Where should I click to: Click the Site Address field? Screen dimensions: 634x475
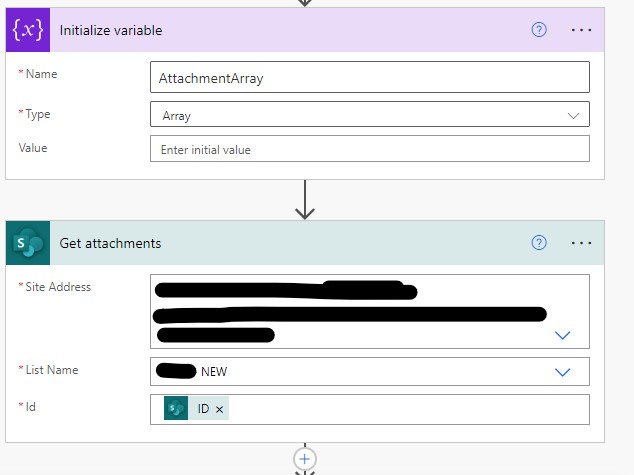tap(370, 311)
